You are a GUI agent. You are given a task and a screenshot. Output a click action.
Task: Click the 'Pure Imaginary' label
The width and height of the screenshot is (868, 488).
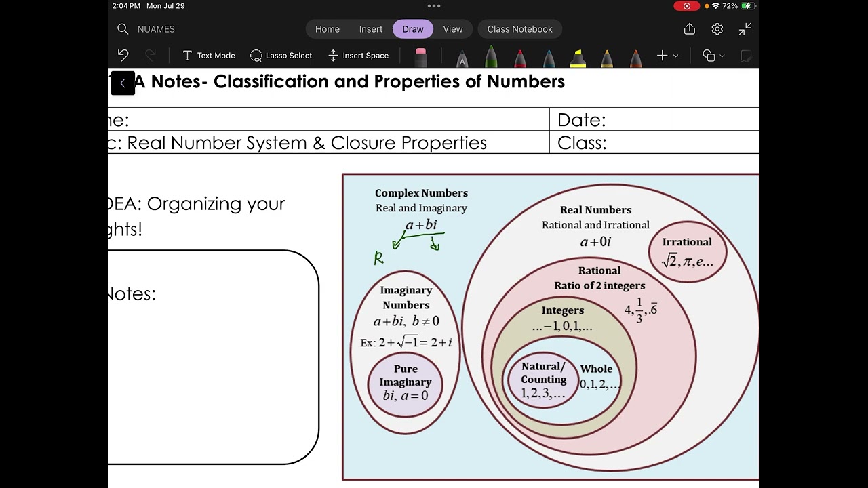(x=406, y=375)
